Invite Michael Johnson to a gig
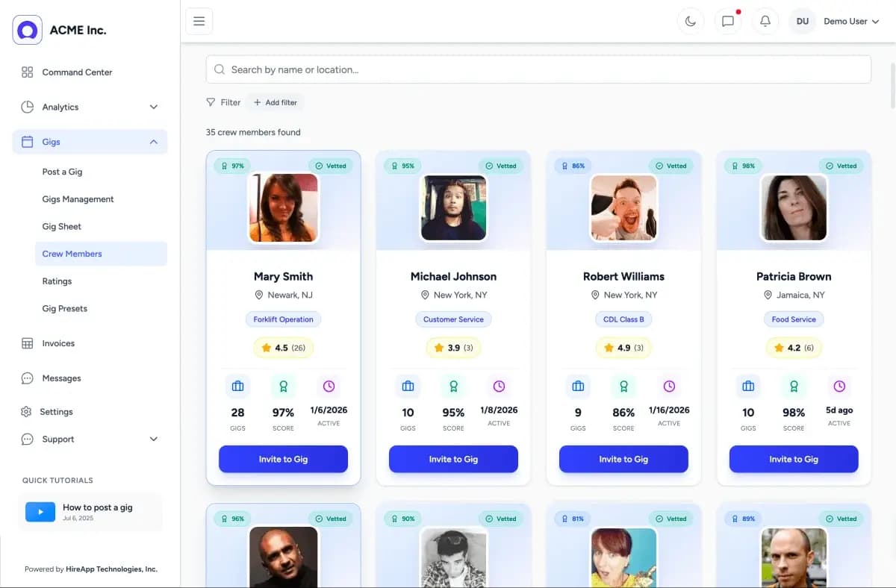Image resolution: width=896 pixels, height=588 pixels. (x=453, y=459)
